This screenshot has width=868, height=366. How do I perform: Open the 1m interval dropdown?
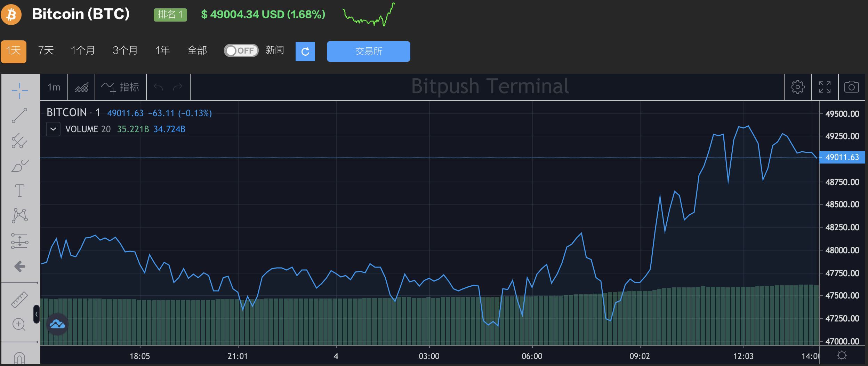(x=54, y=87)
